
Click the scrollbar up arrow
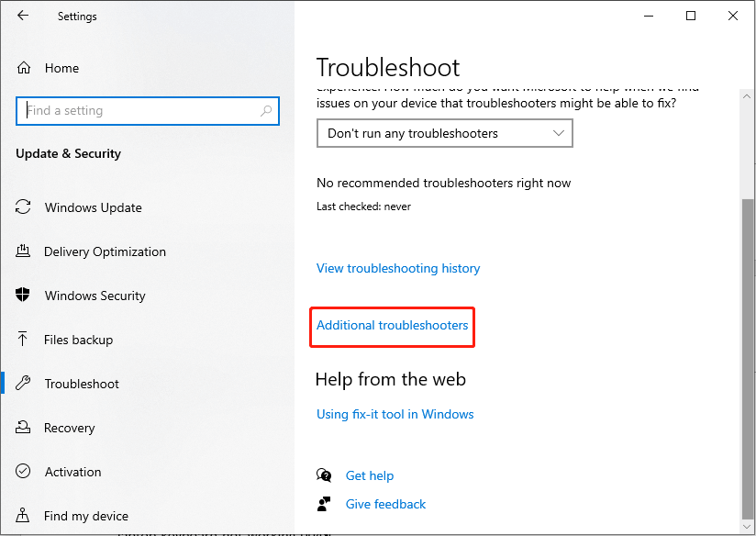(747, 96)
